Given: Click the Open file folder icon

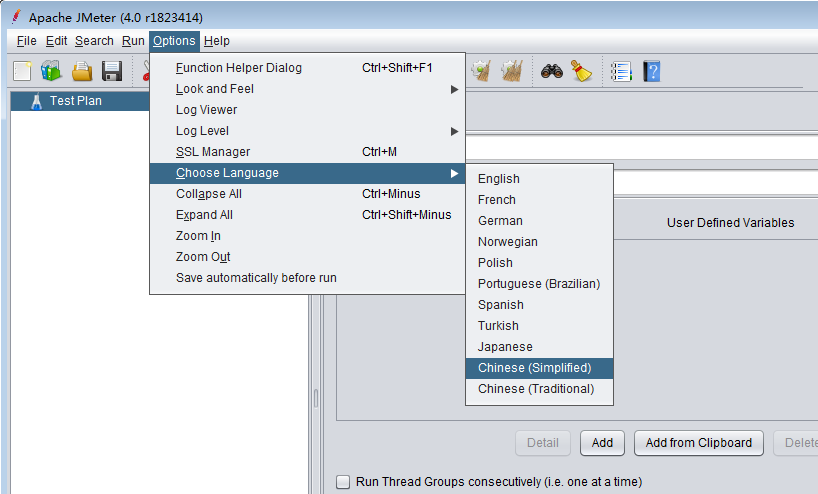Looking at the screenshot, I should 82,71.
